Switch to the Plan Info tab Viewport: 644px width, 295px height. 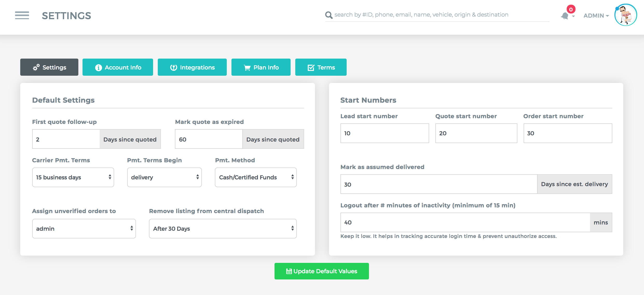click(x=261, y=67)
